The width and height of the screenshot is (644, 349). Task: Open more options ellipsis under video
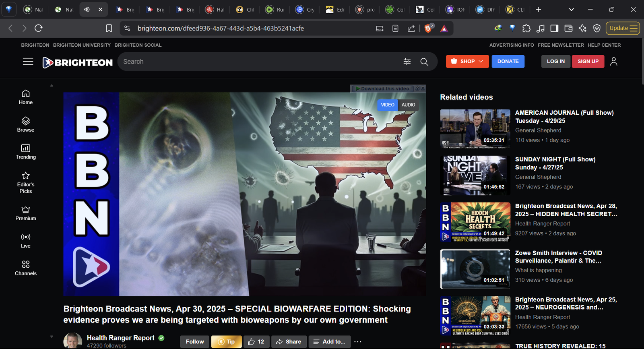click(x=358, y=342)
